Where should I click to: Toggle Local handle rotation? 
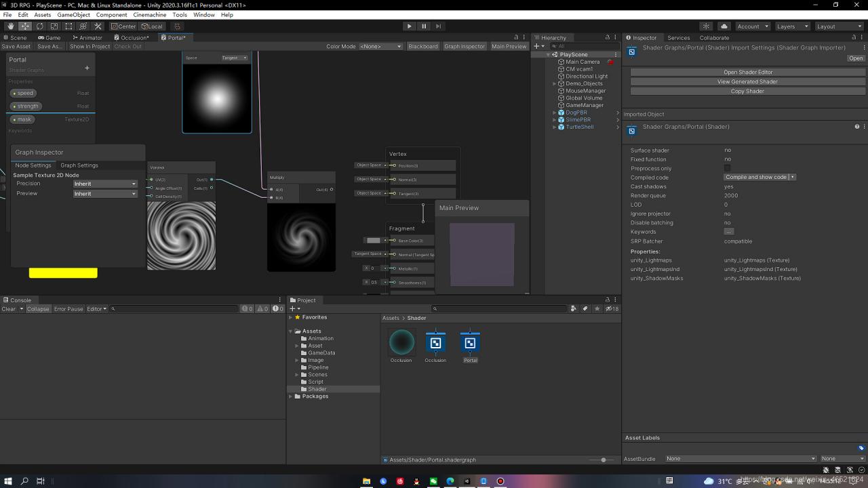152,26
